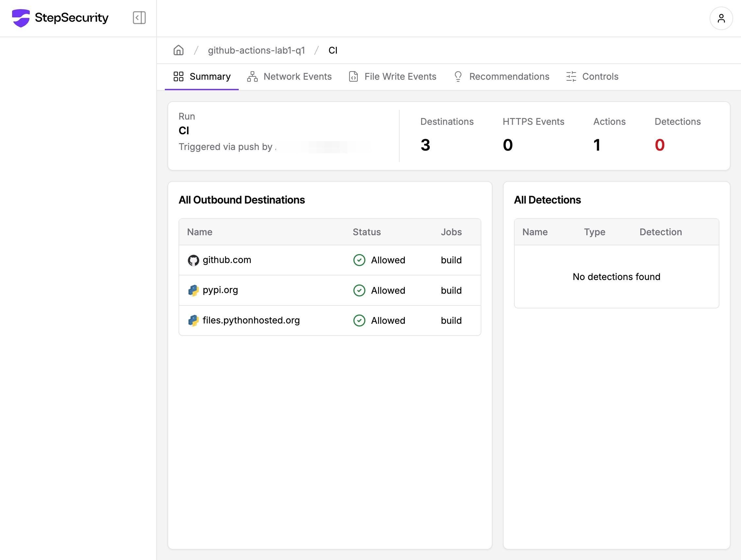Click the File Write Events document icon
Screen dimensions: 741x560
(x=353, y=77)
